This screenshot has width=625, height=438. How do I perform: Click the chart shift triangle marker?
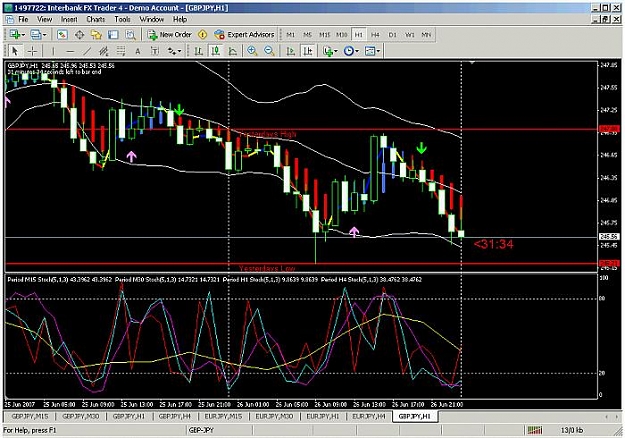click(472, 63)
